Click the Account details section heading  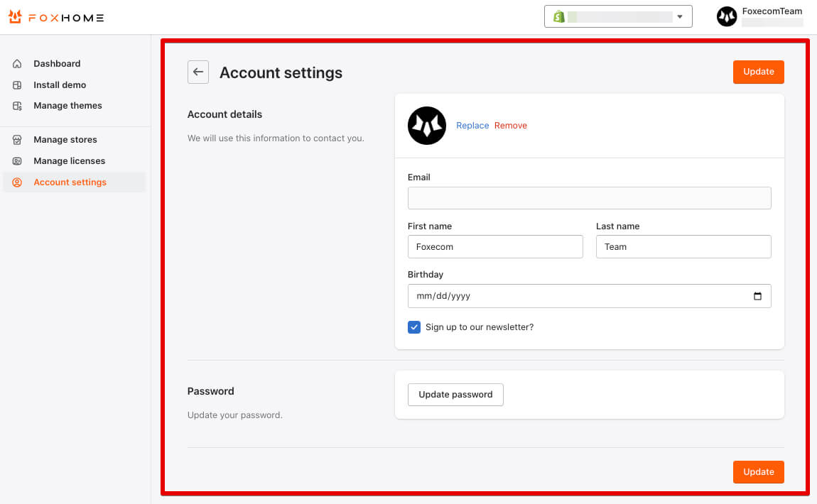pos(224,114)
